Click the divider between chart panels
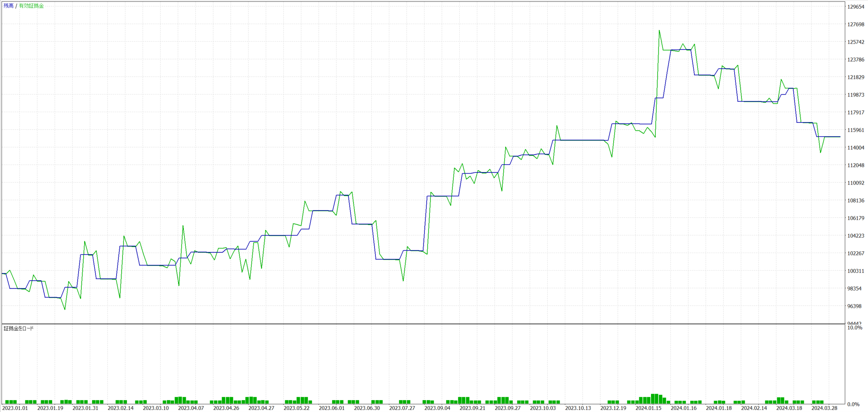Screen dimensions: 868x412 point(422,324)
